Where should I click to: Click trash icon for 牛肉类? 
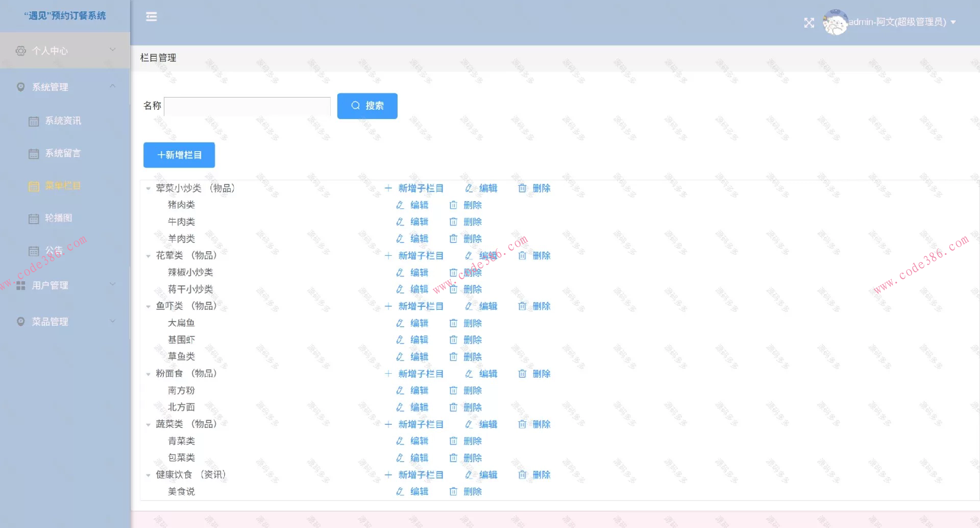453,222
